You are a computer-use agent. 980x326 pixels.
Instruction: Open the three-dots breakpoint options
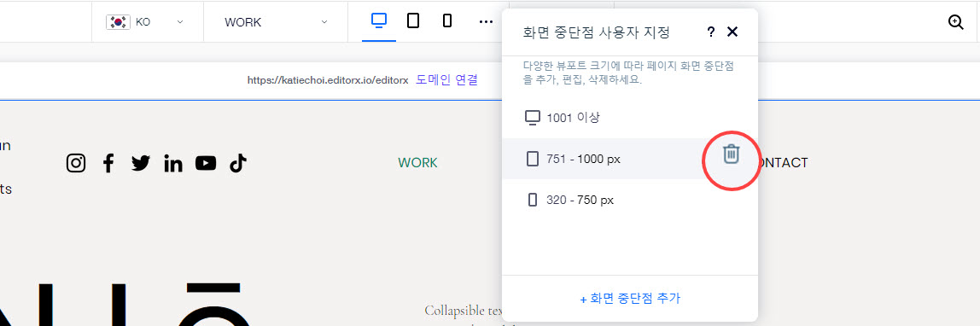pos(486,22)
